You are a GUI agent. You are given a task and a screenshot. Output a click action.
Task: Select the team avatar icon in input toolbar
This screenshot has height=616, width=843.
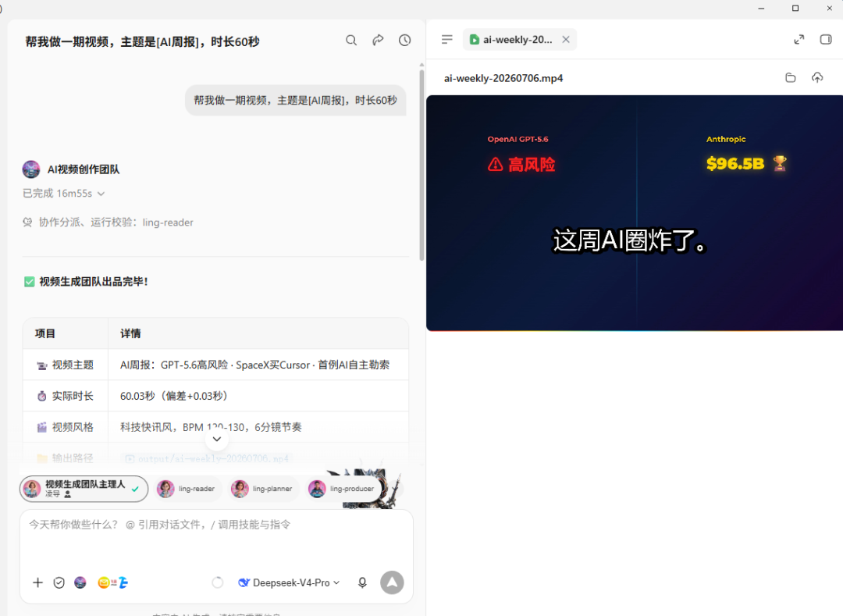coord(80,582)
